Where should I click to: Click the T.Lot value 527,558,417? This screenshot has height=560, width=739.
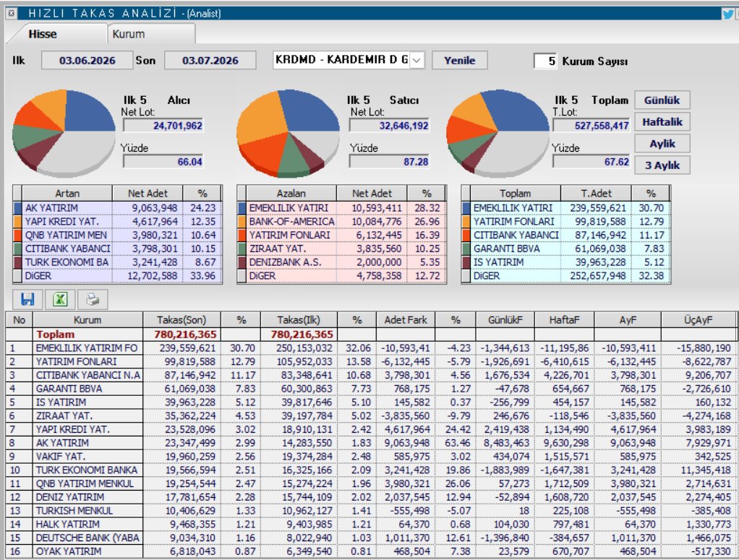[591, 126]
